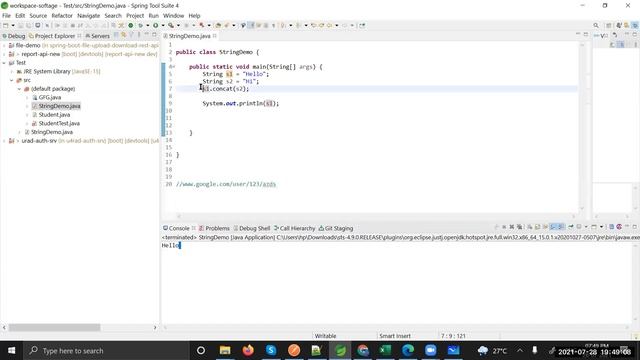Viewport: 640px width, 360px height.
Task: Open the Source menu
Action: coord(38,16)
